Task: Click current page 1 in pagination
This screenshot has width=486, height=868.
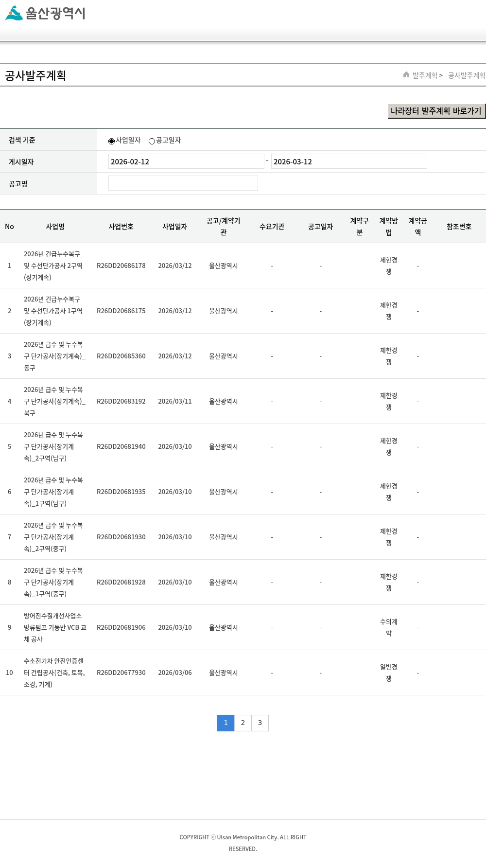Action: pos(226,723)
